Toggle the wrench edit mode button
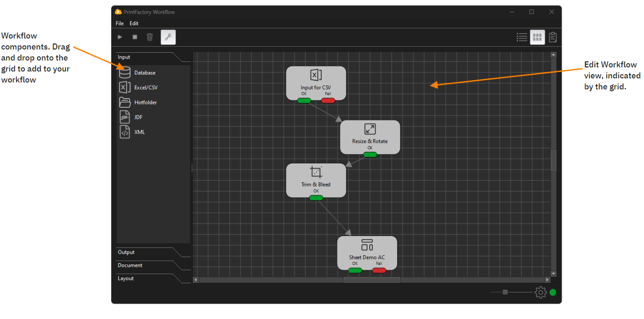This screenshot has height=319, width=644. 168,37
